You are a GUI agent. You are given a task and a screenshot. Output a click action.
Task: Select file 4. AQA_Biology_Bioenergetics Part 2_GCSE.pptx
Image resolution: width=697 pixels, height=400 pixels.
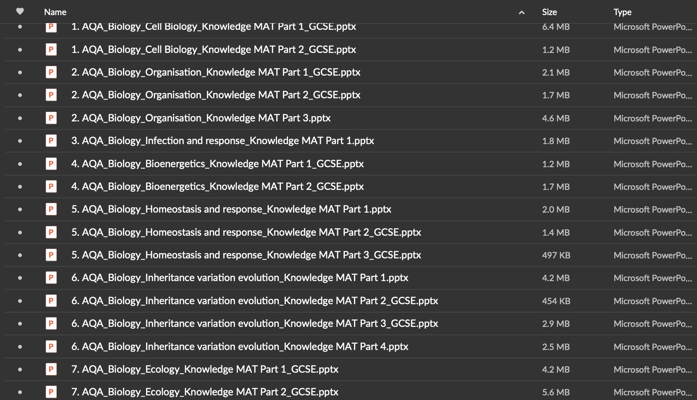click(217, 186)
